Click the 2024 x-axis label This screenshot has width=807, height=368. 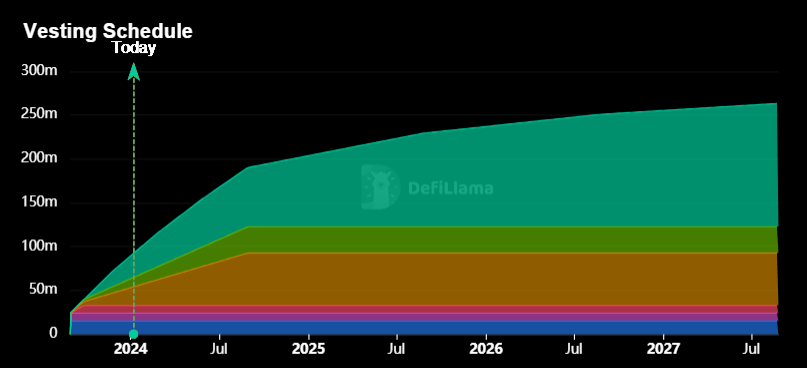pyautogui.click(x=131, y=349)
